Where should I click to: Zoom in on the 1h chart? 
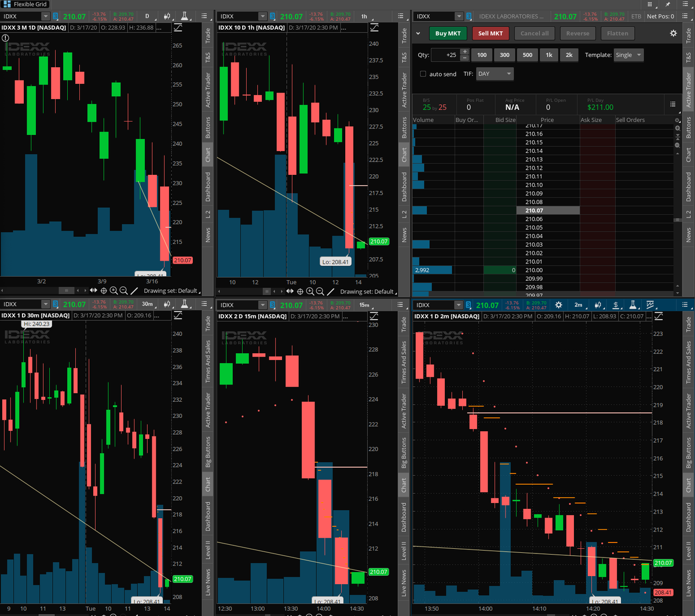pos(310,292)
